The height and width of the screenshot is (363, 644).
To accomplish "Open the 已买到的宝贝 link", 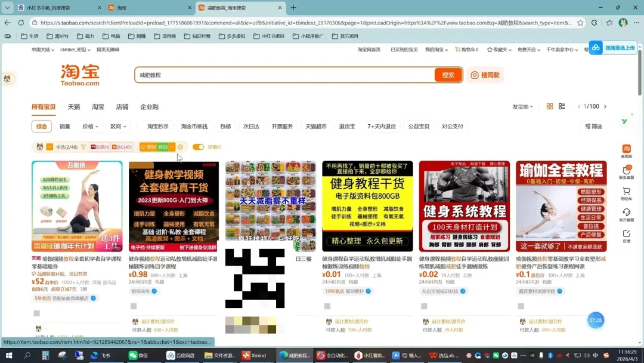I will tap(404, 50).
